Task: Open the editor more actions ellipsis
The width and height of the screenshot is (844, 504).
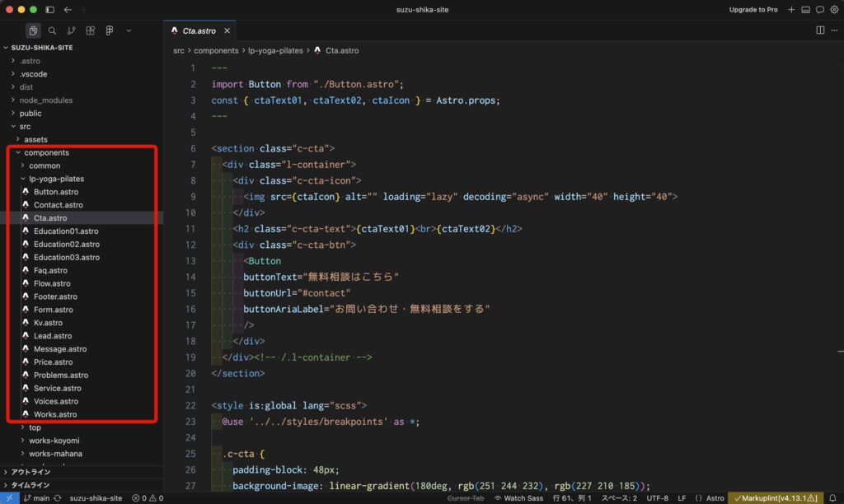Action: click(x=834, y=30)
